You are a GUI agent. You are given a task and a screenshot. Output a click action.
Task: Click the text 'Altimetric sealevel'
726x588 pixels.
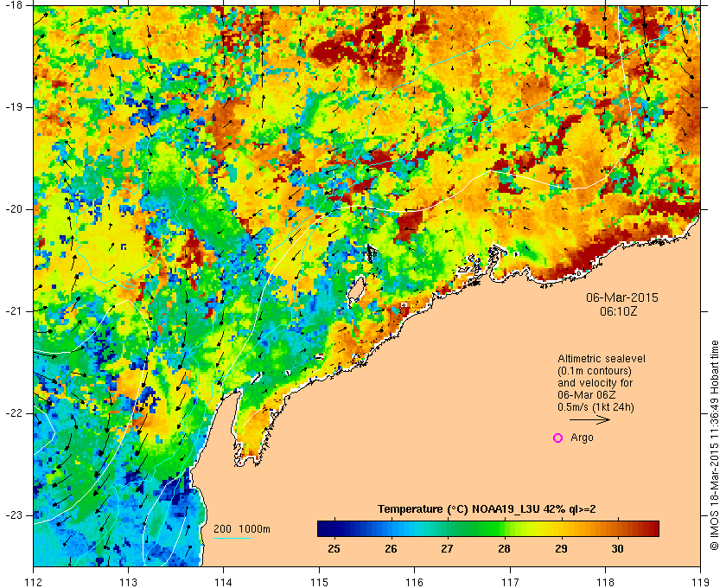click(601, 359)
